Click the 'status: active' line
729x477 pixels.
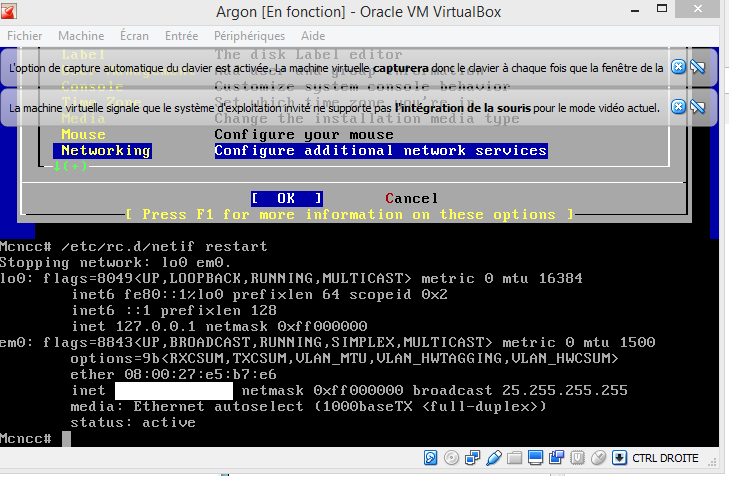click(133, 422)
